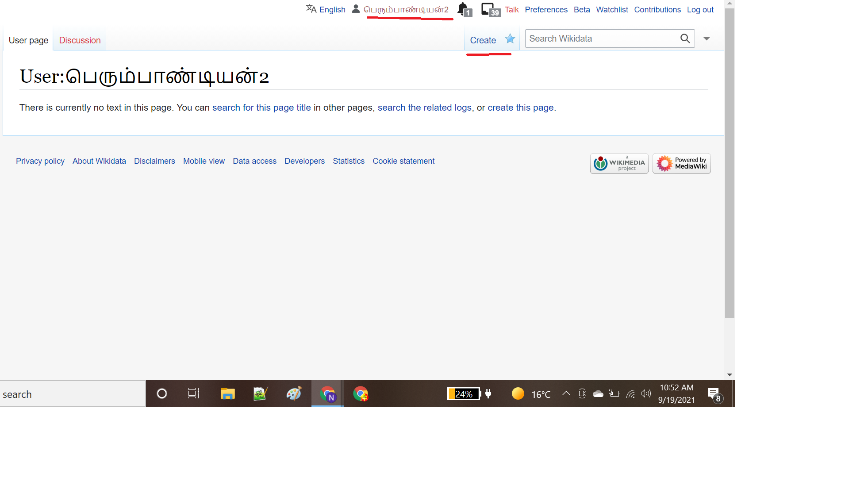
Task: Open the language selector icon next to English
Action: 311,9
